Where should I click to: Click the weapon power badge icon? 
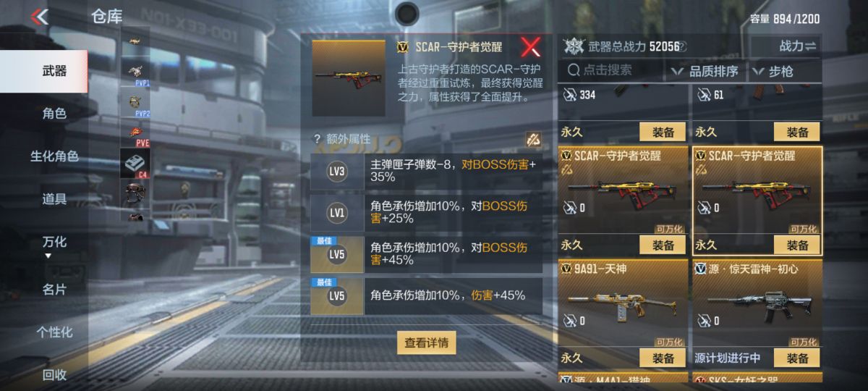coord(574,46)
